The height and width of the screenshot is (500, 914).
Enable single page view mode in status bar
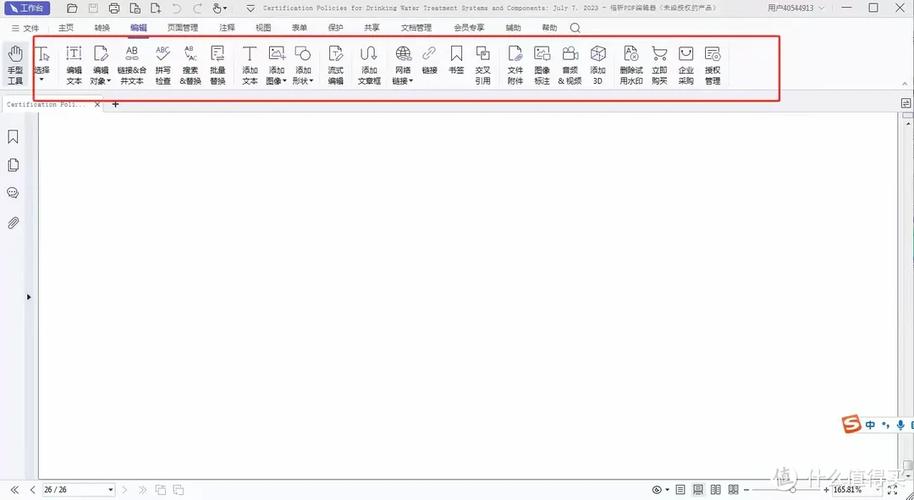(x=680, y=490)
